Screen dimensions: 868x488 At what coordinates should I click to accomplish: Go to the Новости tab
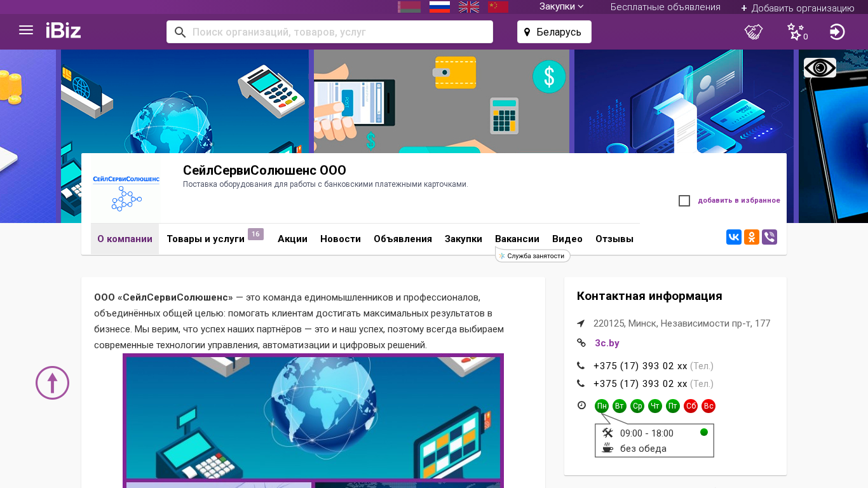(341, 239)
